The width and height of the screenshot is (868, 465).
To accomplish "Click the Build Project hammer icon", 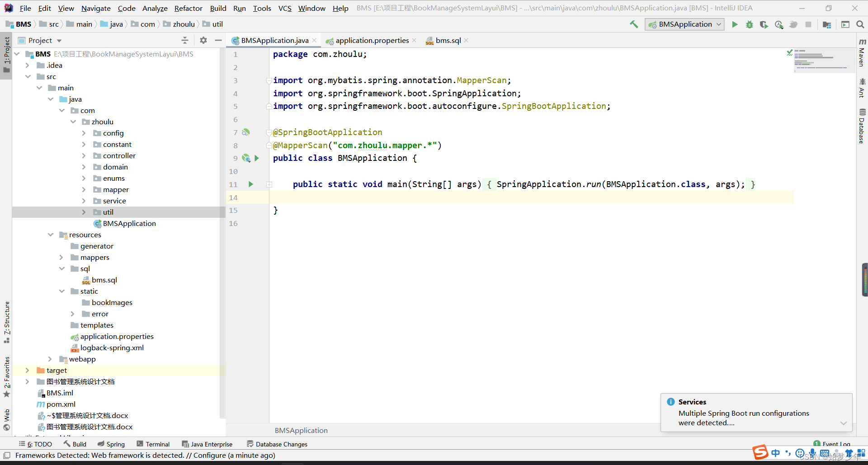I will pos(634,24).
